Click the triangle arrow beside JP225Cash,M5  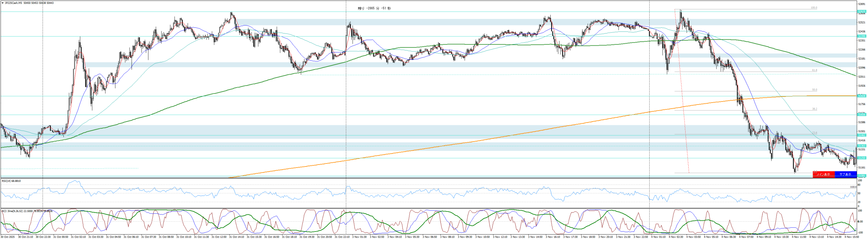[3, 3]
